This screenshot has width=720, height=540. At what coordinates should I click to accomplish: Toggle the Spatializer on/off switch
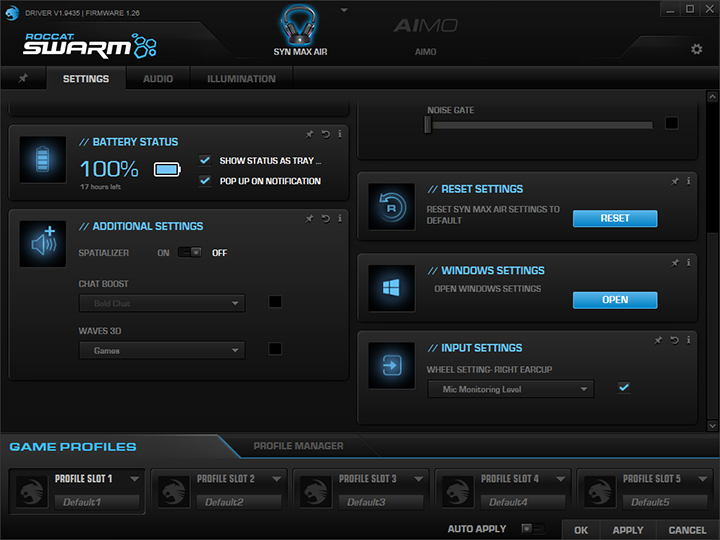[x=190, y=253]
